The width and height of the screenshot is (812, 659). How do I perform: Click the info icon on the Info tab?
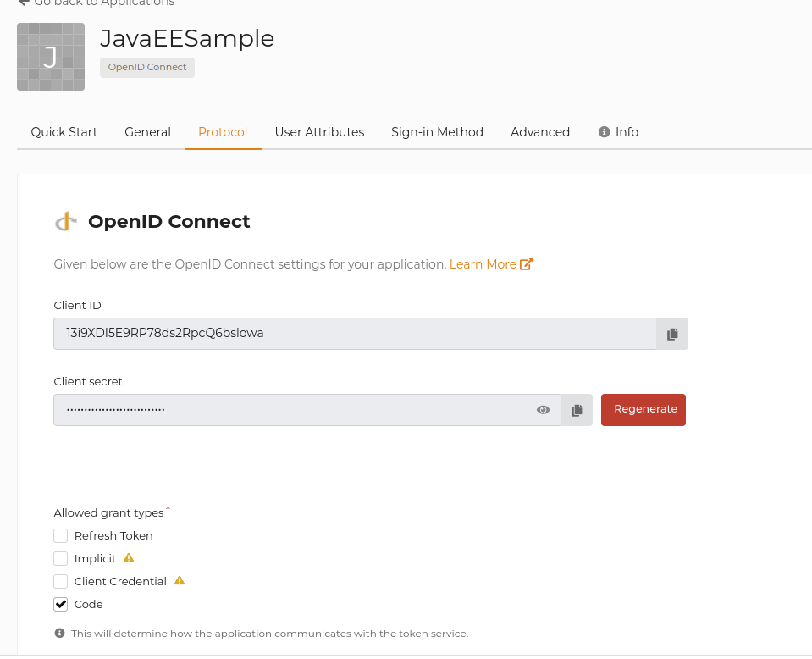[604, 131]
